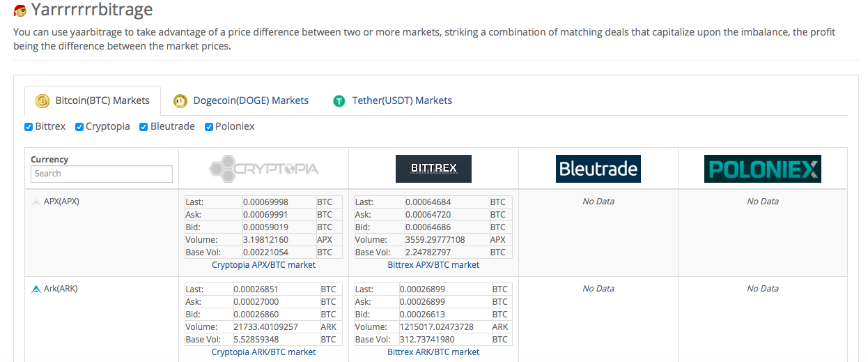Click Bittrex ARK last price 0.00026899 in Last row

pos(422,289)
